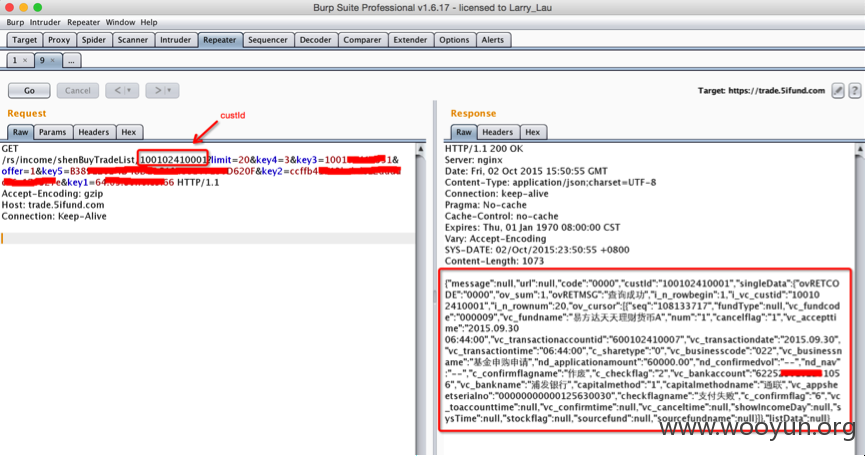Switch to the Repeater tool tab
Image resolution: width=865 pixels, height=456 pixels.
pyautogui.click(x=220, y=40)
